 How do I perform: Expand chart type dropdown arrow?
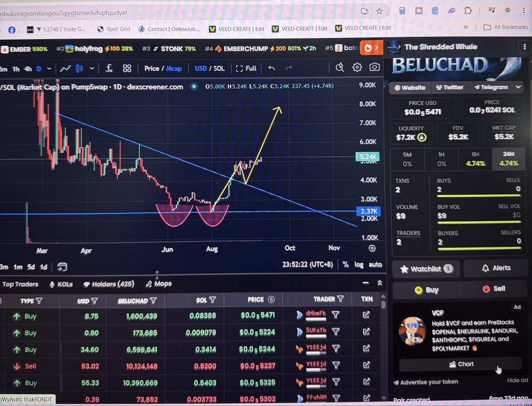(x=91, y=68)
